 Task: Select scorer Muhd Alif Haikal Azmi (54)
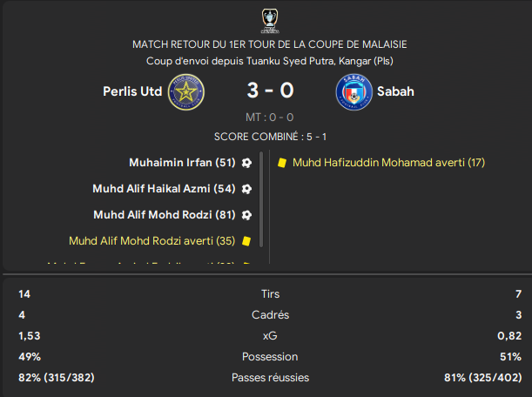(164, 189)
